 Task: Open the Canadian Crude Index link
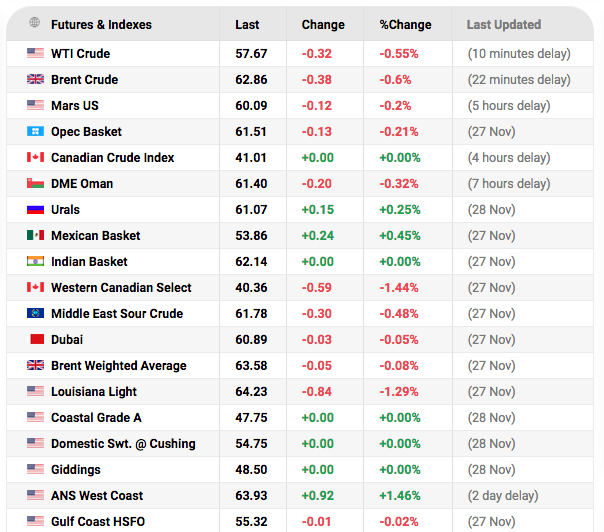112,158
